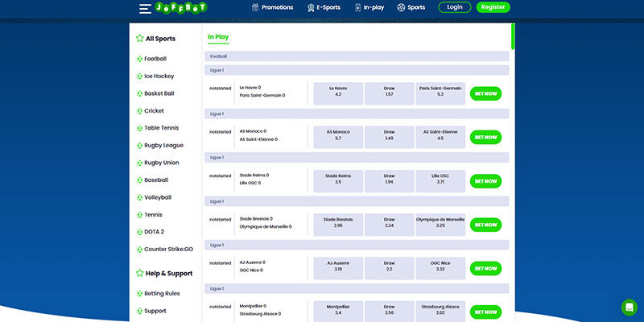Select Olympique de Marseille odds 3.29

tap(440, 225)
